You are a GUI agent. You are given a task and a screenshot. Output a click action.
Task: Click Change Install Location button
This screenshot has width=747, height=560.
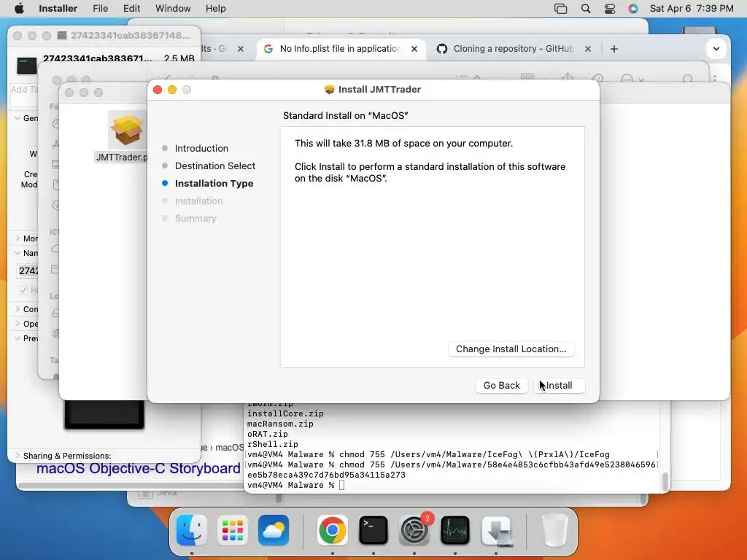pyautogui.click(x=511, y=349)
